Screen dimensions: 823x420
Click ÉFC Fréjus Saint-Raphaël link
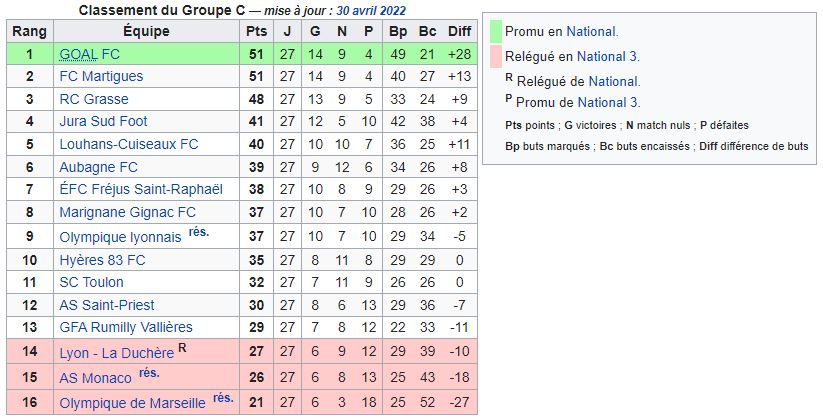point(141,189)
